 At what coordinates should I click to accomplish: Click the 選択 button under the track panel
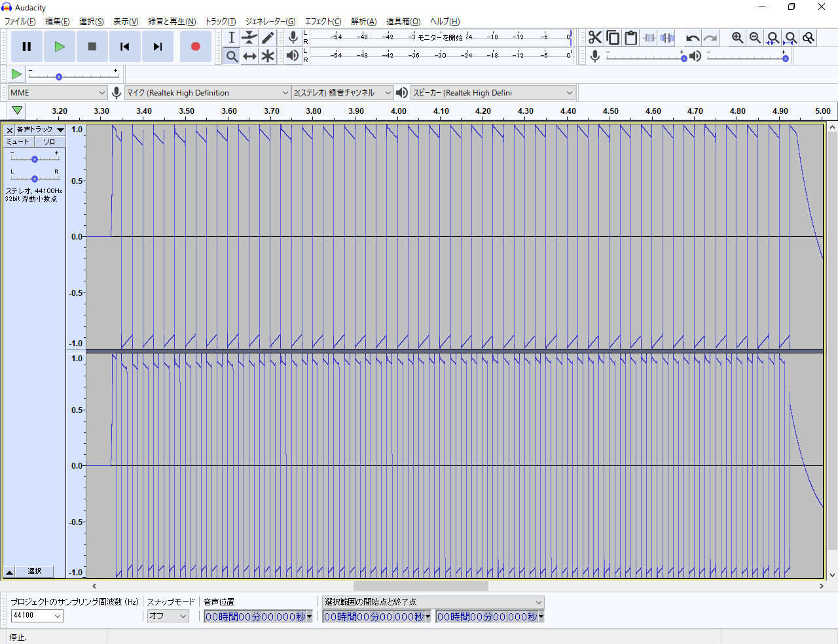coord(35,572)
